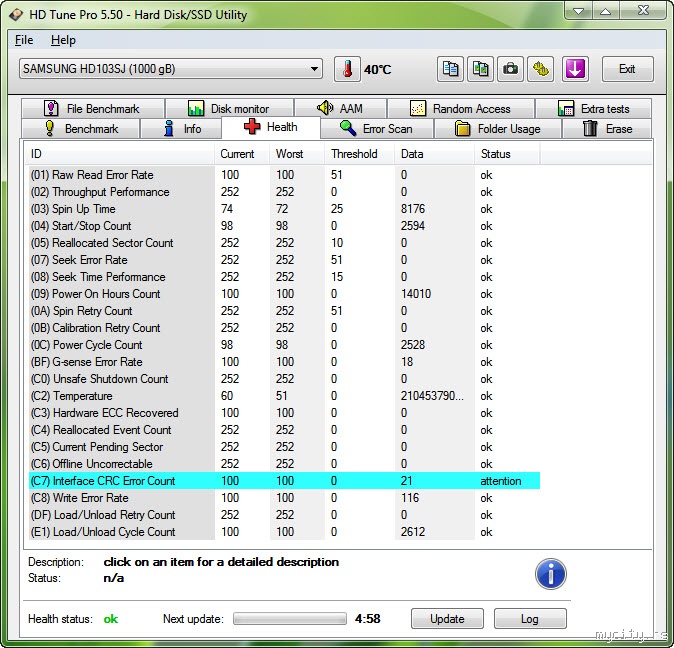Click the Exit button
This screenshot has width=674, height=648.
[x=628, y=69]
